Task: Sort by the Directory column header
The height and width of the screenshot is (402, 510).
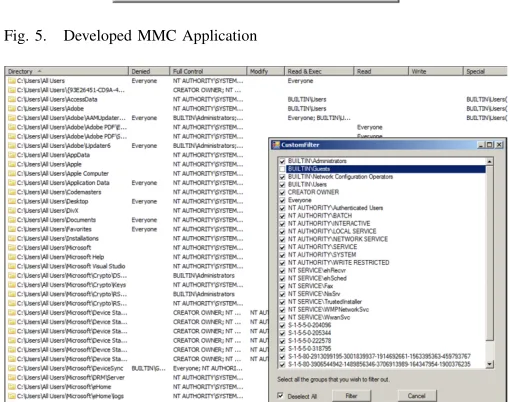Action: point(67,71)
